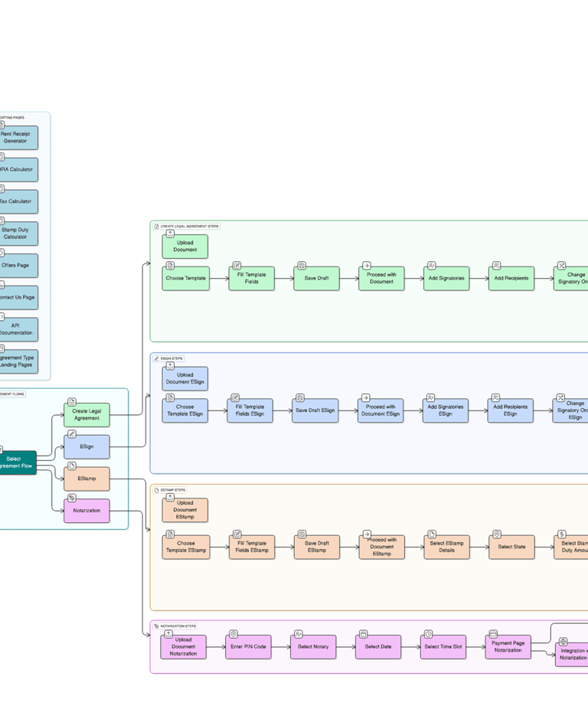
Task: Click the card icon above Payment Page Notarization
Action: (494, 634)
